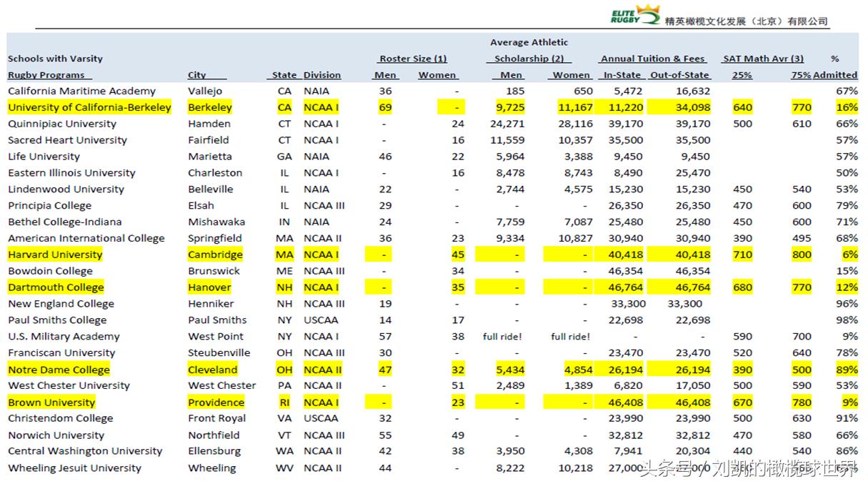Click the U.S. Military Academy cell
Image resolution: width=868 pixels, height=484 pixels.
coord(64,337)
